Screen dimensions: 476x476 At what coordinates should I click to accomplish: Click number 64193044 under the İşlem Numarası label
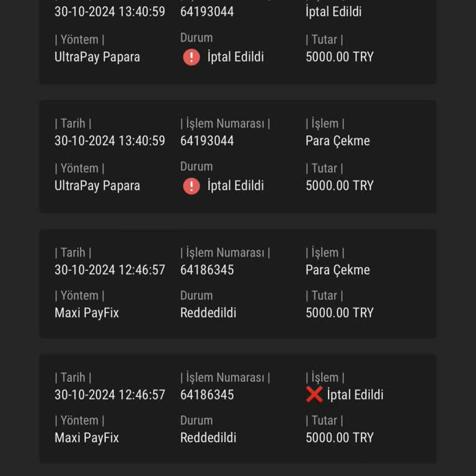pyautogui.click(x=207, y=141)
